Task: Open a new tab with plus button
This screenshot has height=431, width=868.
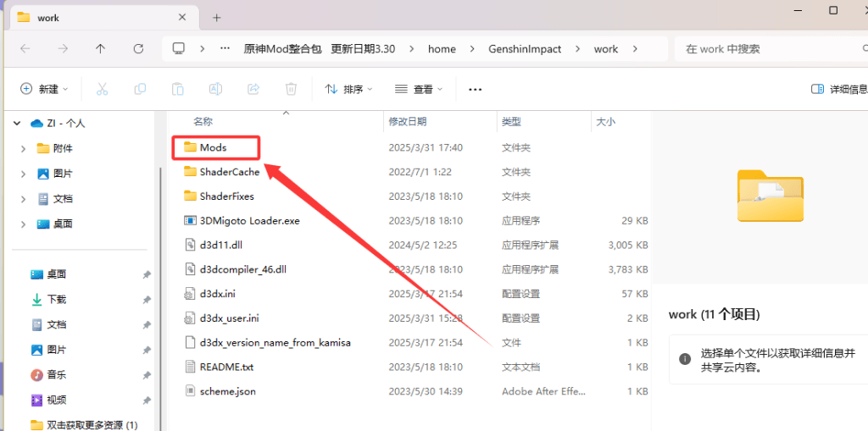Action: 217,18
